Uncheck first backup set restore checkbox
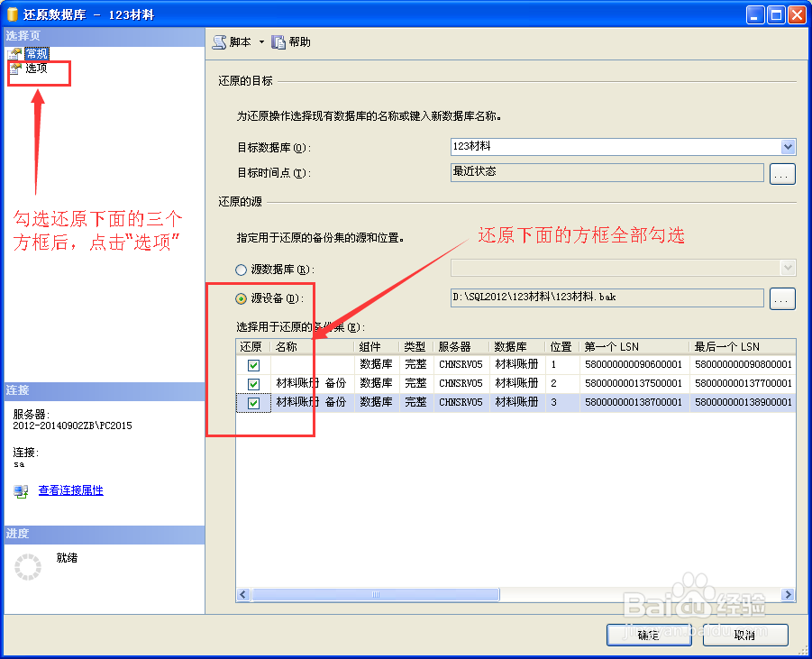The height and width of the screenshot is (659, 812). (x=252, y=363)
